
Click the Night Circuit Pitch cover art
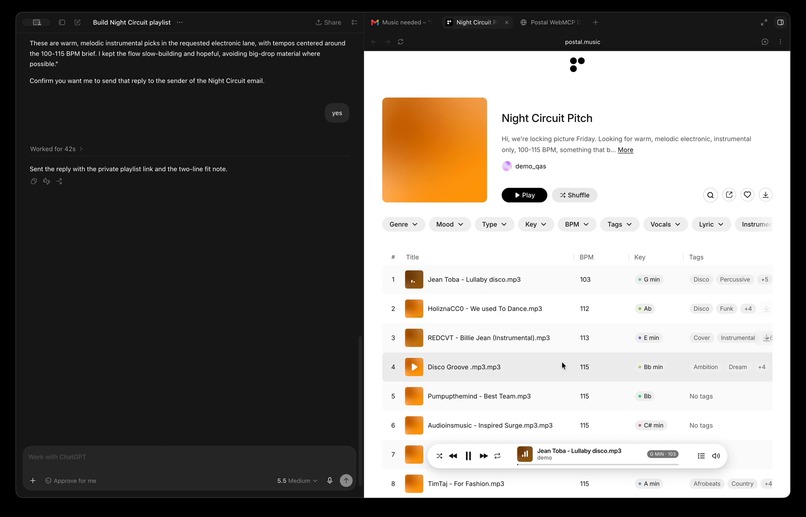click(434, 150)
